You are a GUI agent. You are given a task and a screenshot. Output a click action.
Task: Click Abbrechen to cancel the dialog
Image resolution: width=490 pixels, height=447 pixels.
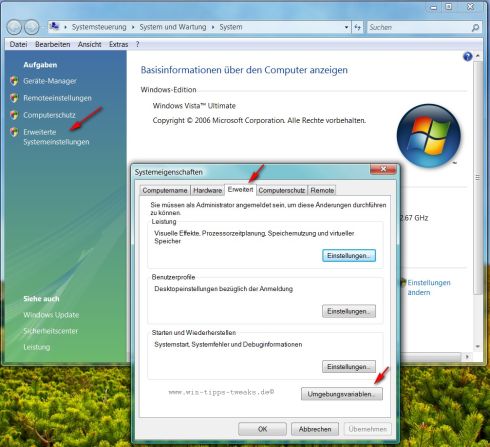pyautogui.click(x=315, y=429)
